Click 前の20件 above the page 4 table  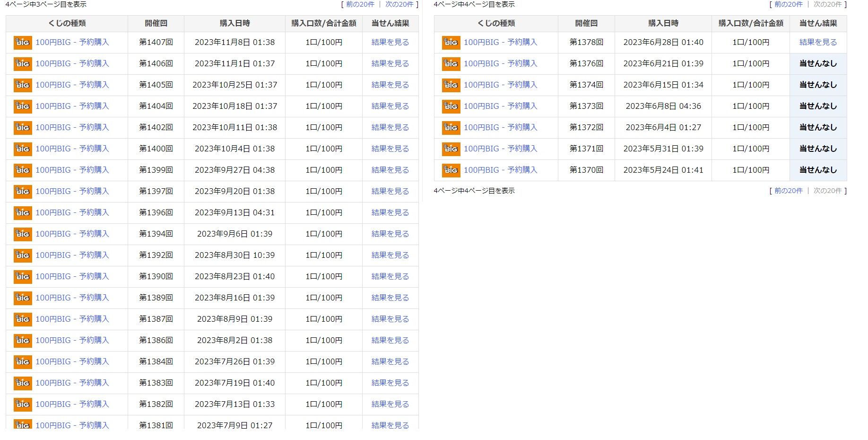pos(789,4)
